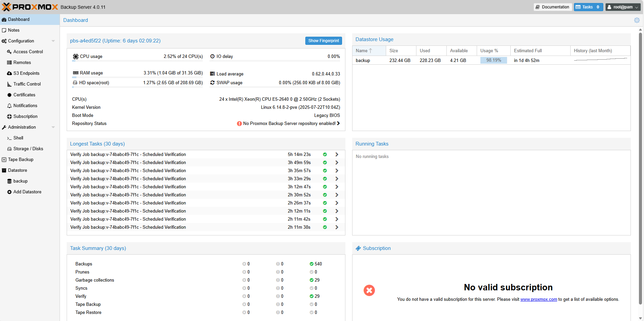644x321 pixels.
Task: Collapse the Administration section
Action: coord(53,127)
